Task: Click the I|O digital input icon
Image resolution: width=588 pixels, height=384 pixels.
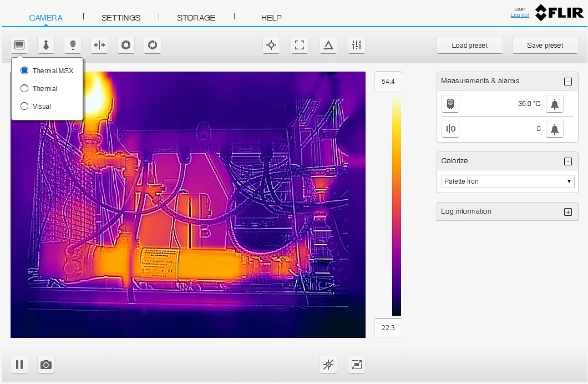Action: pyautogui.click(x=450, y=129)
